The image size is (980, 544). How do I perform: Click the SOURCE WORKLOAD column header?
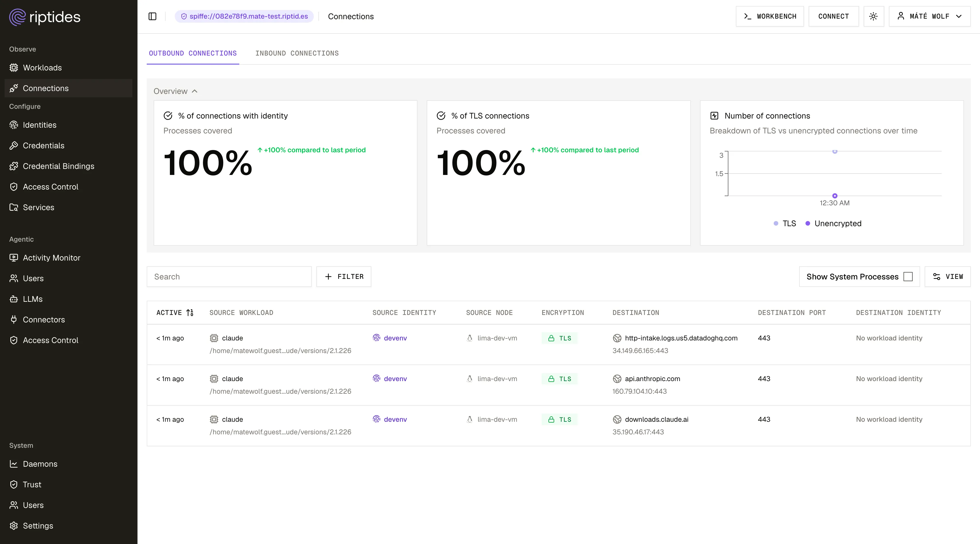tap(241, 312)
